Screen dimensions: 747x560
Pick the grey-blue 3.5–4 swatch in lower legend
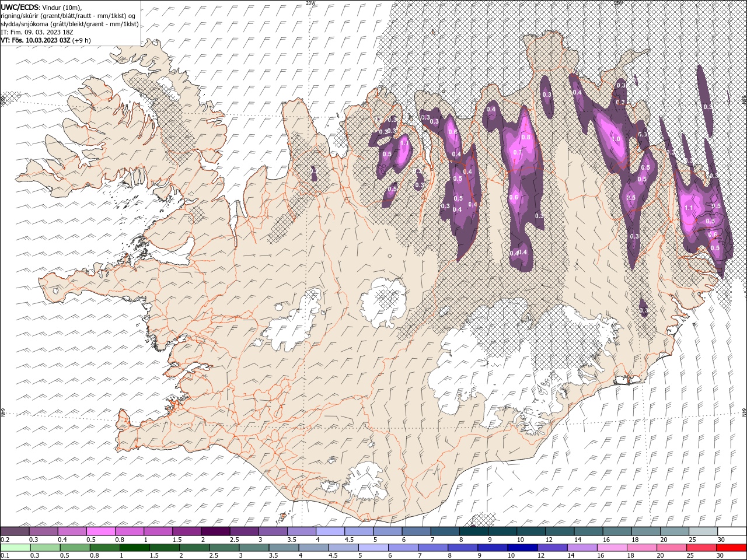(x=284, y=548)
